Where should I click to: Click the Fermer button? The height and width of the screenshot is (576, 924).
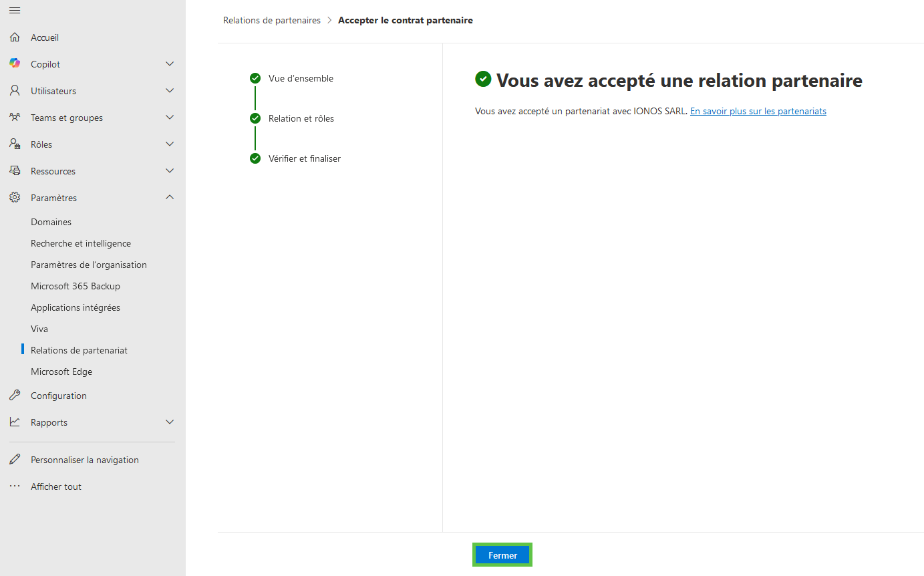coord(502,555)
